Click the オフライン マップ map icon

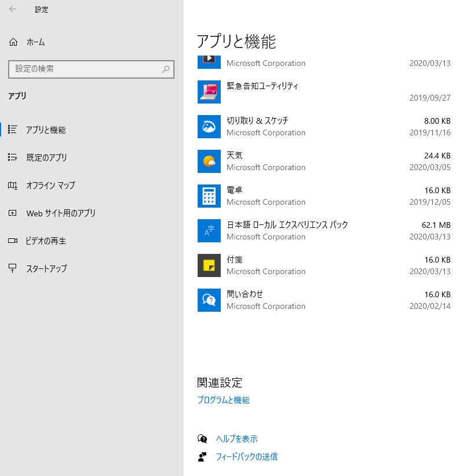pos(13,185)
